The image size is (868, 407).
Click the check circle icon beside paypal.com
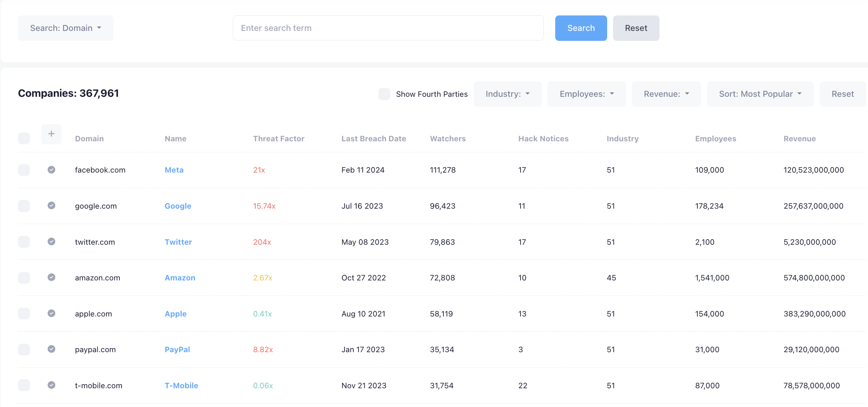[52, 349]
